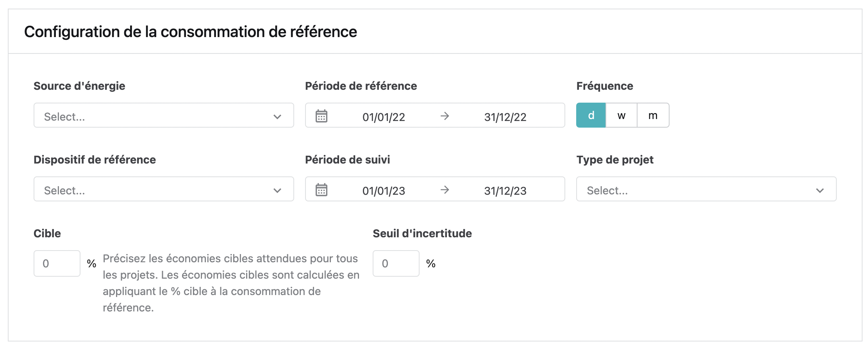Screen dimensions: 868x345
Task: Click the Type de projet dropdown chevron
Action: tap(820, 190)
